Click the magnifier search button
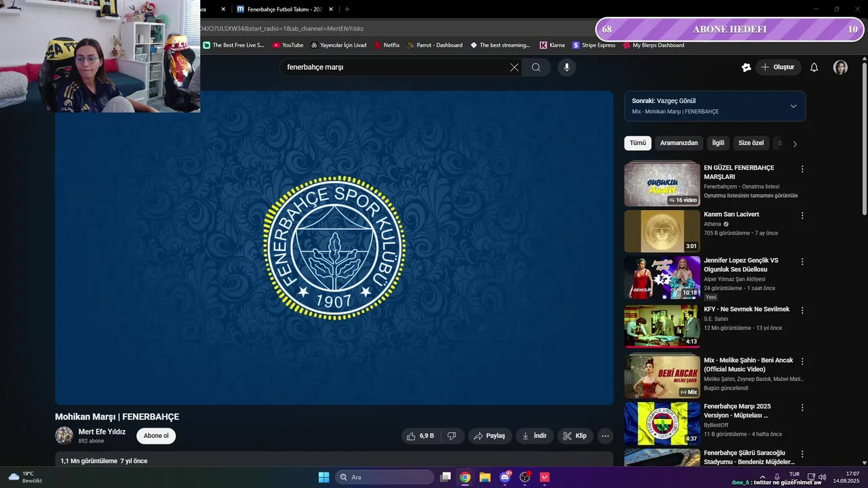The width and height of the screenshot is (868, 488). [536, 67]
